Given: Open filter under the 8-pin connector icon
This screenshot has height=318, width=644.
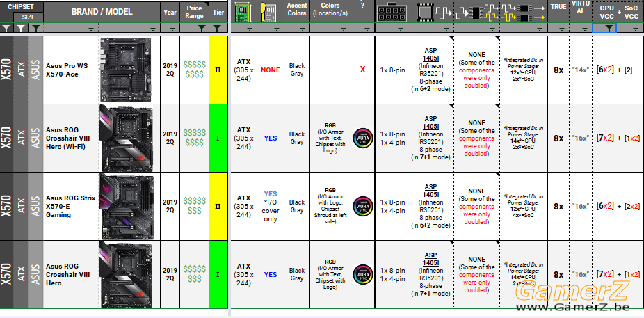Looking at the screenshot, I should (x=401, y=28).
